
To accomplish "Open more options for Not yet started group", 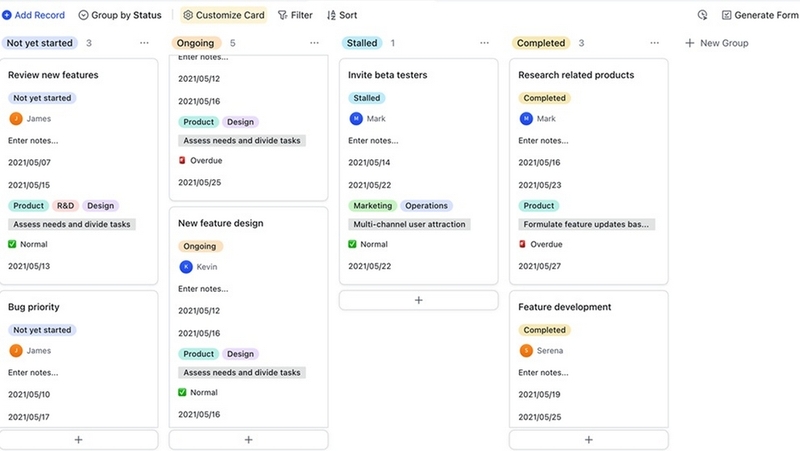I will pos(144,43).
